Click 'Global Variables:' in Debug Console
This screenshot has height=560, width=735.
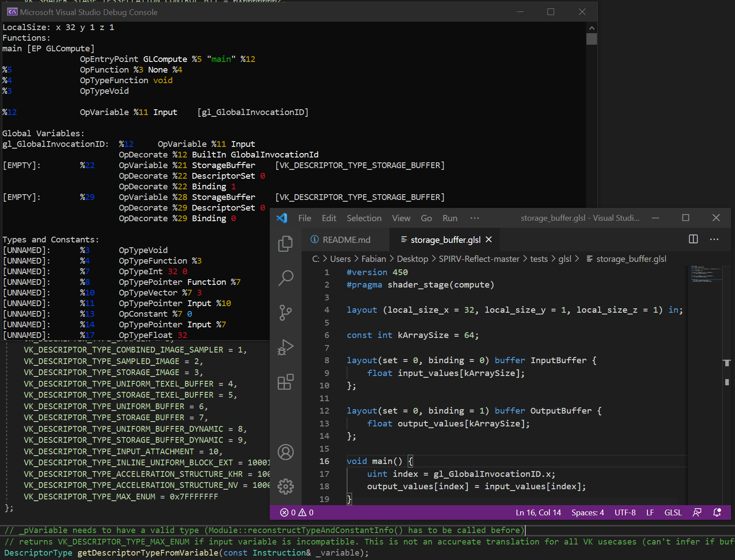43,134
